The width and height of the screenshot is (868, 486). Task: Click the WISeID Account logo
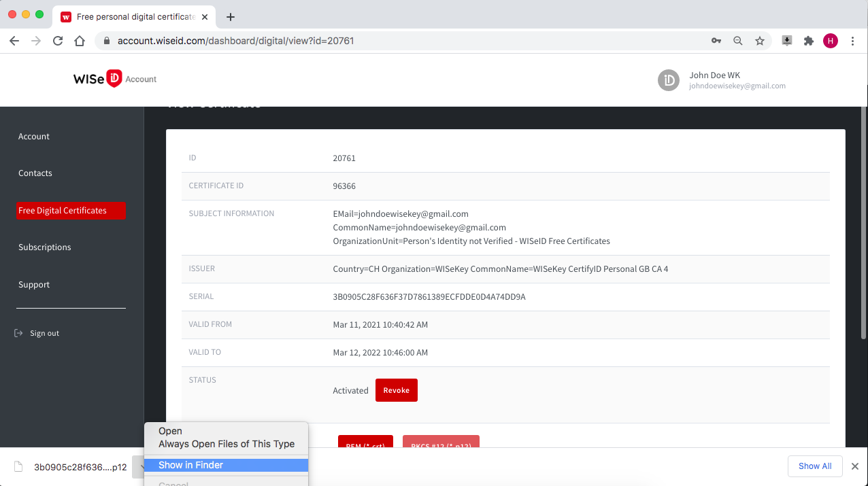point(115,79)
